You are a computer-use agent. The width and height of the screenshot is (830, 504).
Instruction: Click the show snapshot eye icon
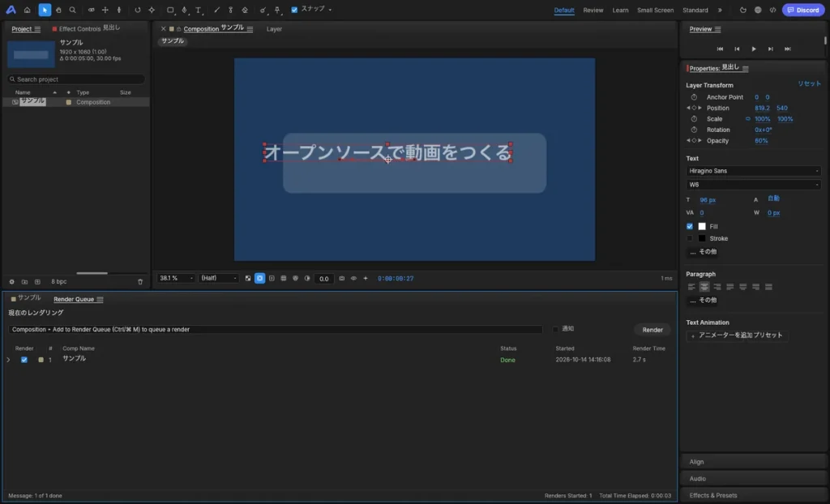pos(353,279)
